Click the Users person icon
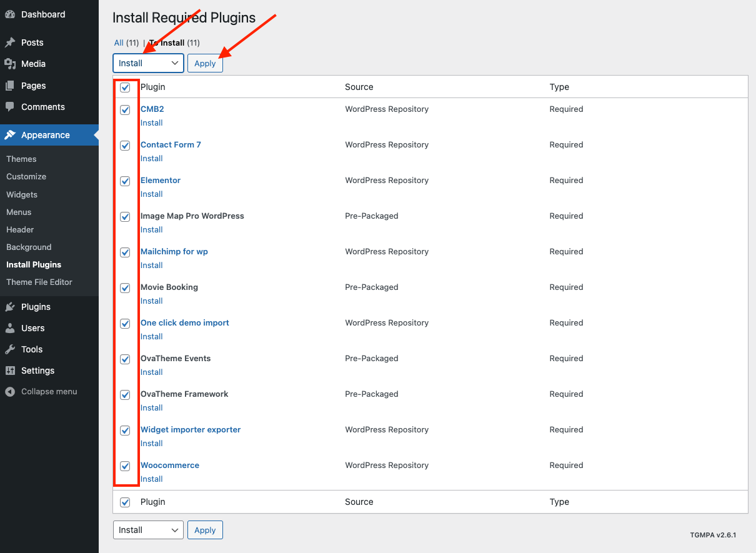756x553 pixels. click(x=10, y=328)
